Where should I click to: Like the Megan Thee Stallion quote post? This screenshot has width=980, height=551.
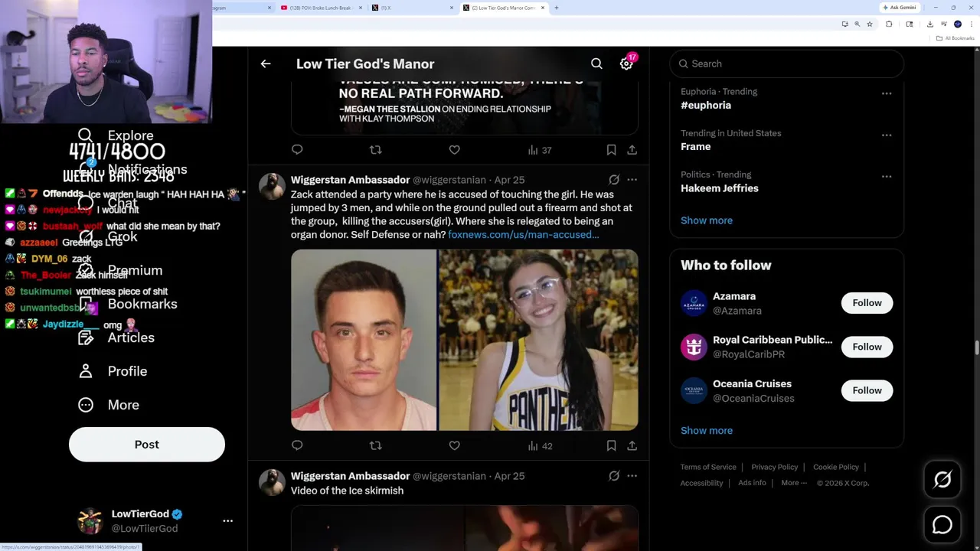(454, 150)
